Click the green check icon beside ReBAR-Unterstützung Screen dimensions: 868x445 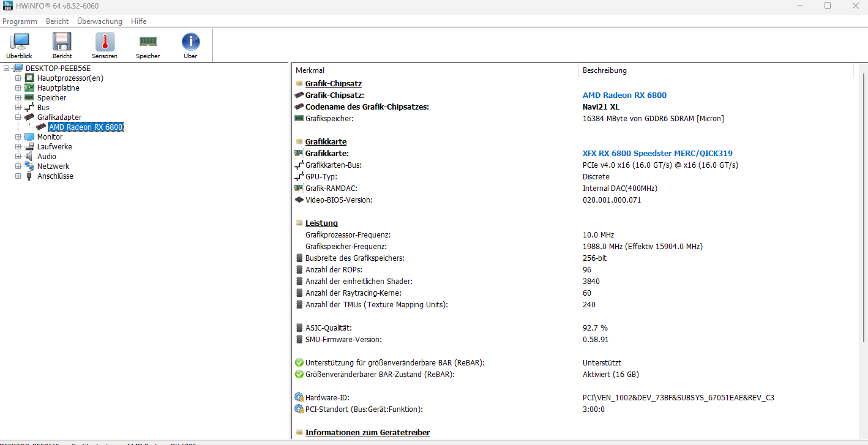[x=299, y=362]
